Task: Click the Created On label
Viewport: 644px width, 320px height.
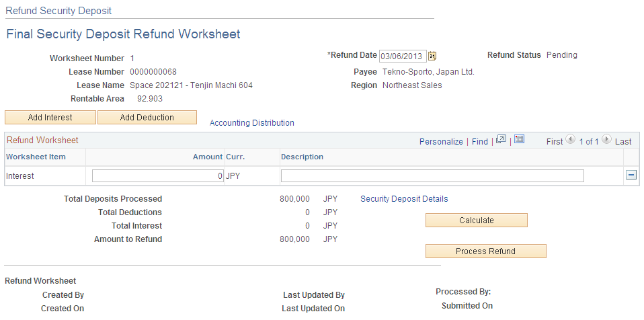Action: point(63,309)
